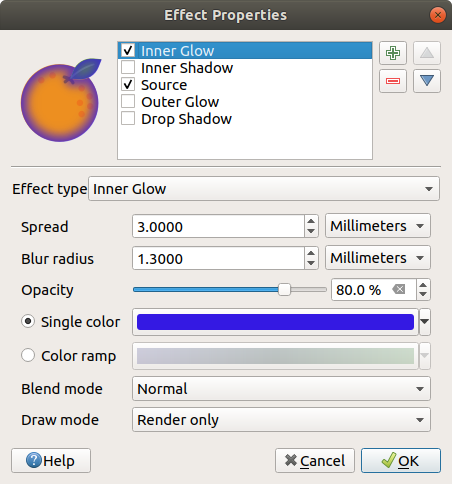
Task: Open the color ramp dropdown arrow
Action: (425, 356)
